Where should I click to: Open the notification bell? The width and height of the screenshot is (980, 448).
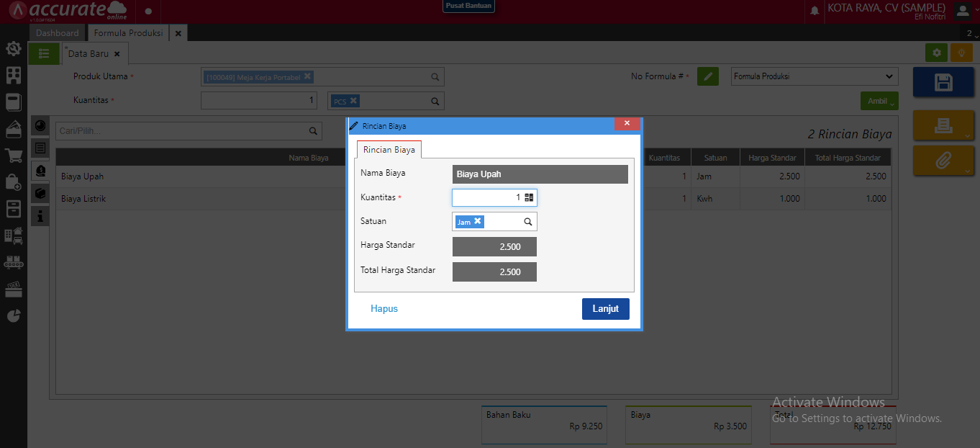pos(815,12)
